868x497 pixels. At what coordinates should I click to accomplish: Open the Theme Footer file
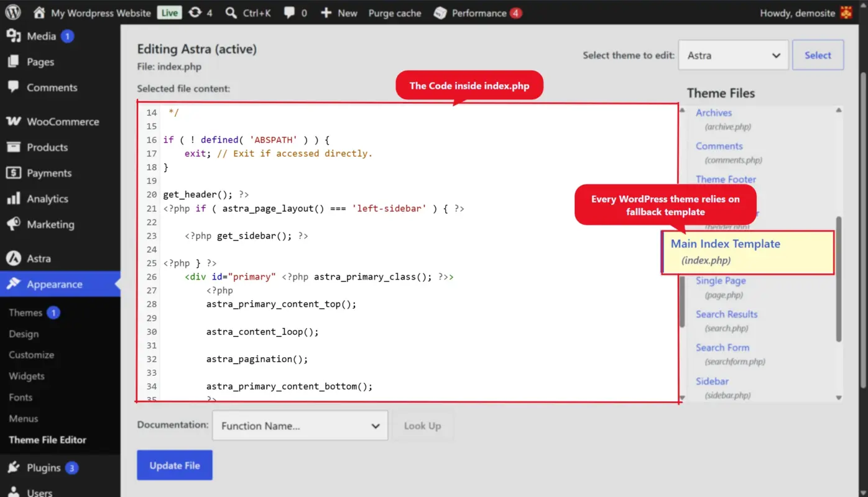[x=726, y=179]
